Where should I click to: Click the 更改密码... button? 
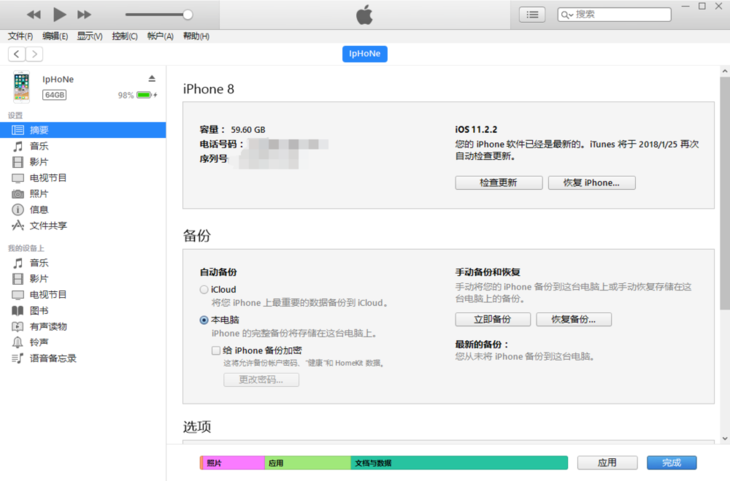261,380
